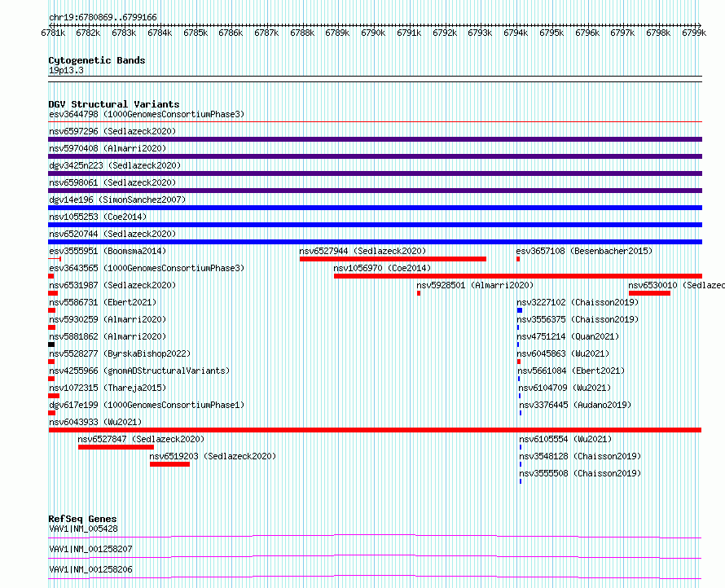Click the RefSeq Genes track heading
This screenshot has width=725, height=588.
tap(83, 519)
